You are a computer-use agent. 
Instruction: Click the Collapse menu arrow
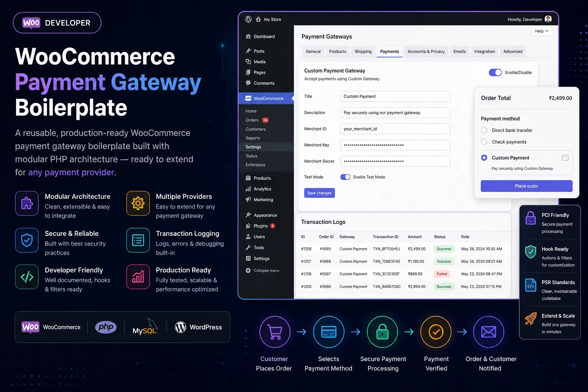[248, 270]
